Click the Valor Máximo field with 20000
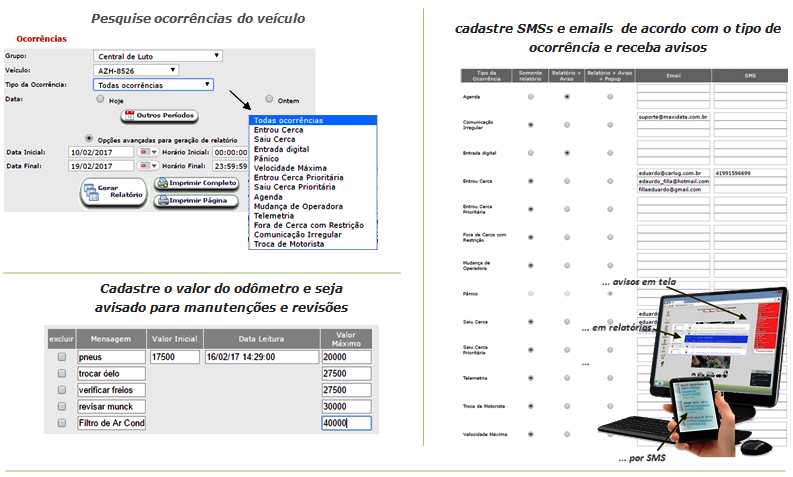793x477 pixels. pos(346,357)
